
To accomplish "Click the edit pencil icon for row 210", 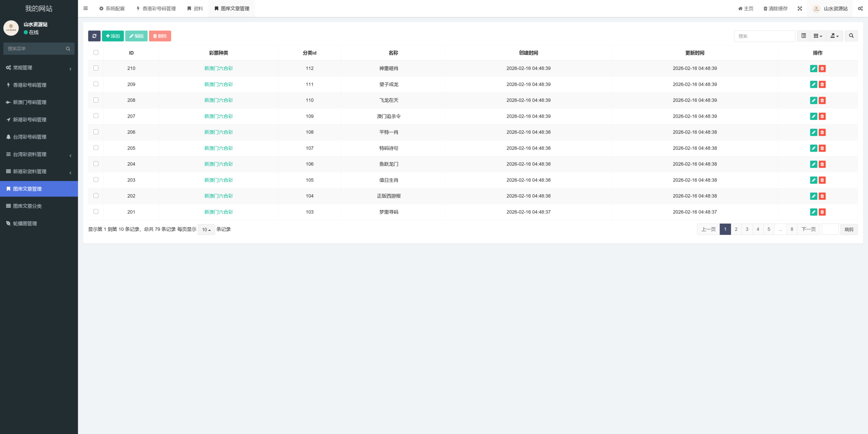I will pos(813,69).
